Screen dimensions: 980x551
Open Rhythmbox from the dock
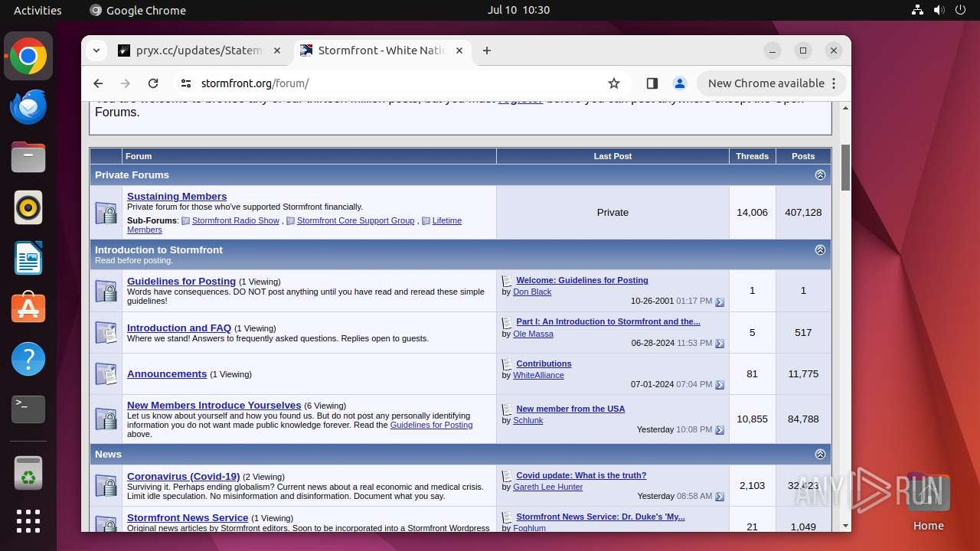coord(28,208)
